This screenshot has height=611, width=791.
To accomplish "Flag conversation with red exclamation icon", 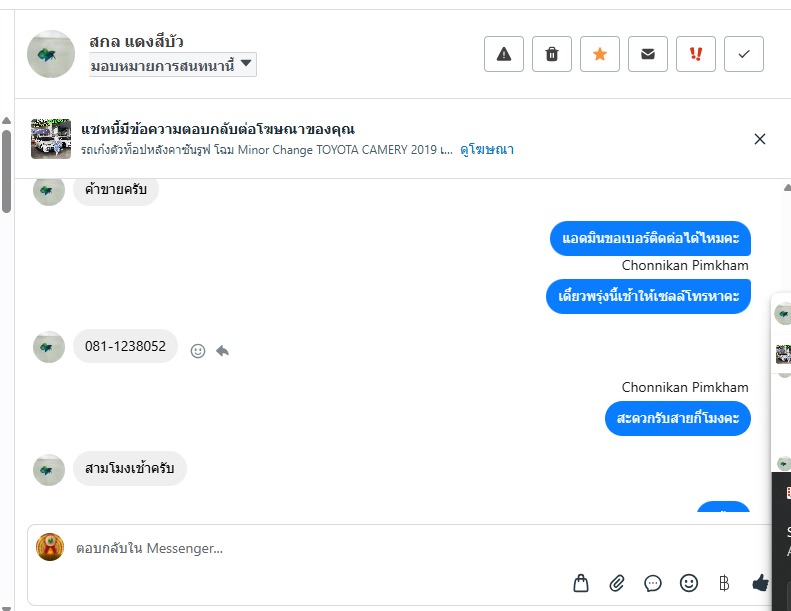I will tap(696, 54).
